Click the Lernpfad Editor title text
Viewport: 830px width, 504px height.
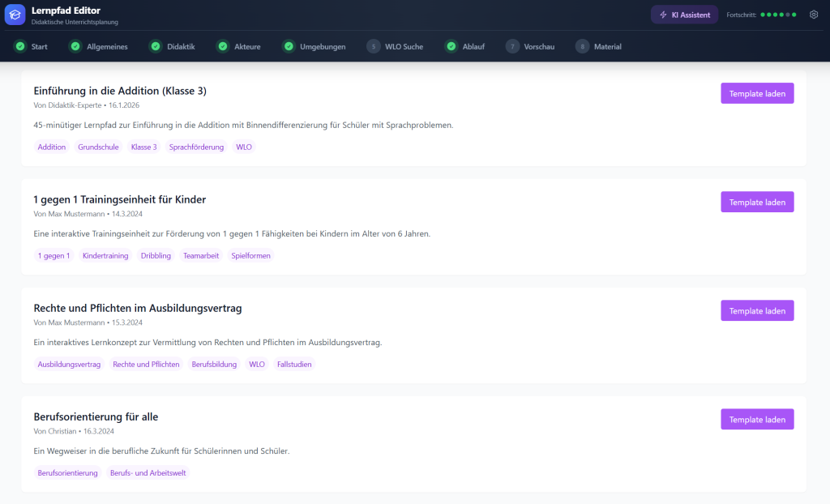click(x=66, y=10)
